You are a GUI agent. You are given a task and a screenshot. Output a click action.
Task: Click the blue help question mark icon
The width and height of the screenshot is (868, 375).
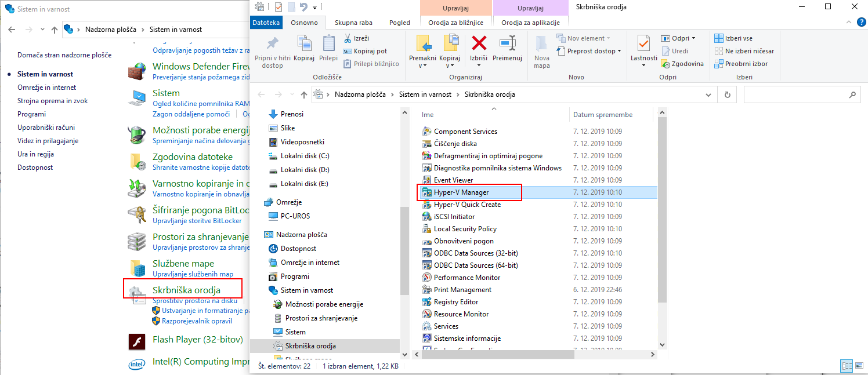click(x=860, y=22)
